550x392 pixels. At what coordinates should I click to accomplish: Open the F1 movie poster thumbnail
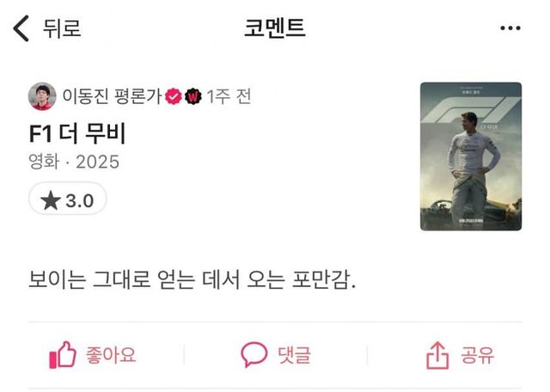471,156
